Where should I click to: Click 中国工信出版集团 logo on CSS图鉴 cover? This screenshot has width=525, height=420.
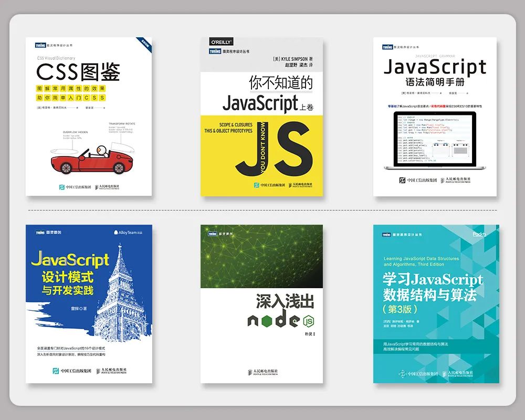75,187
